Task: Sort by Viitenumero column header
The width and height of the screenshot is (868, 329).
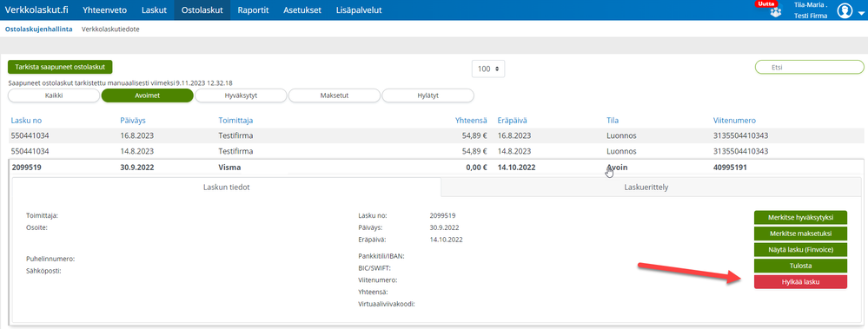Action: 734,121
